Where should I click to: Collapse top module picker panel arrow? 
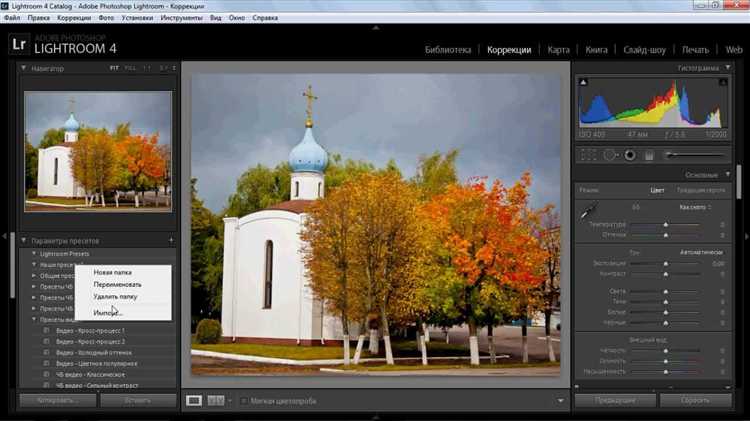(375, 28)
